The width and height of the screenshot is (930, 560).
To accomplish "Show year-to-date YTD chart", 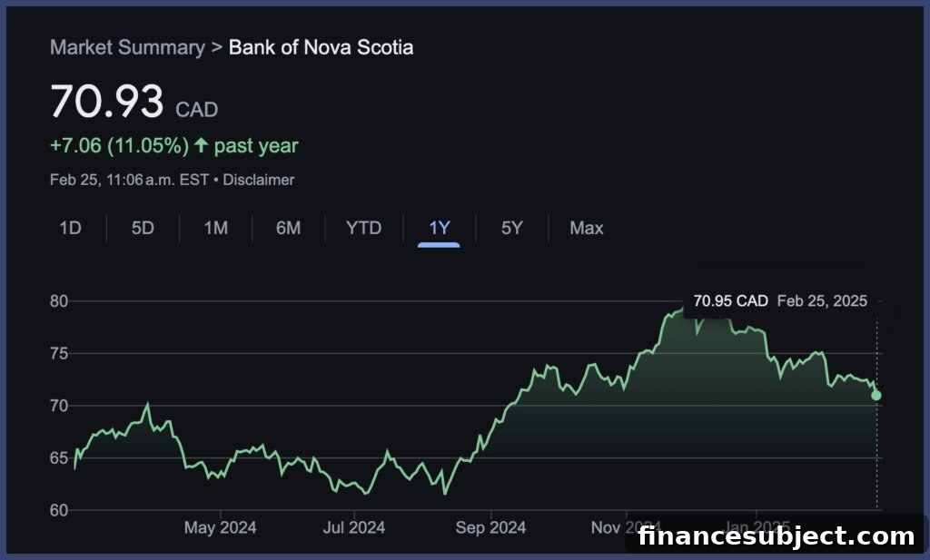I will point(363,228).
